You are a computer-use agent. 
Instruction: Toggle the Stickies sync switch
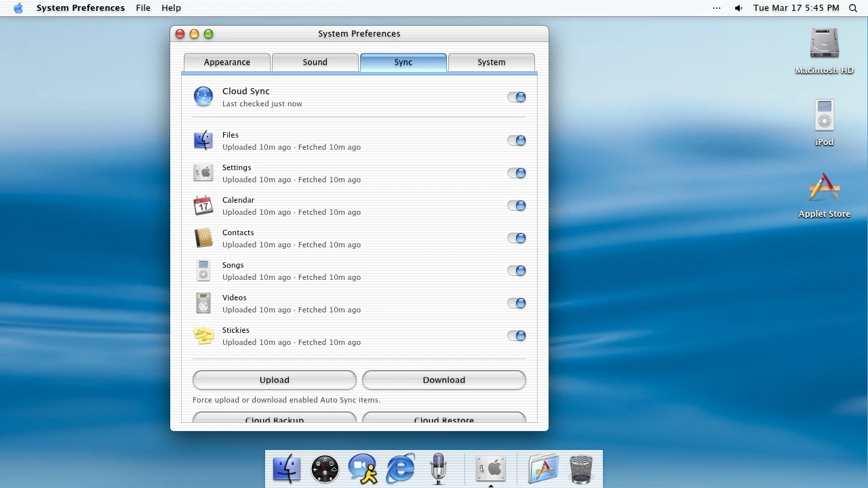click(x=517, y=335)
